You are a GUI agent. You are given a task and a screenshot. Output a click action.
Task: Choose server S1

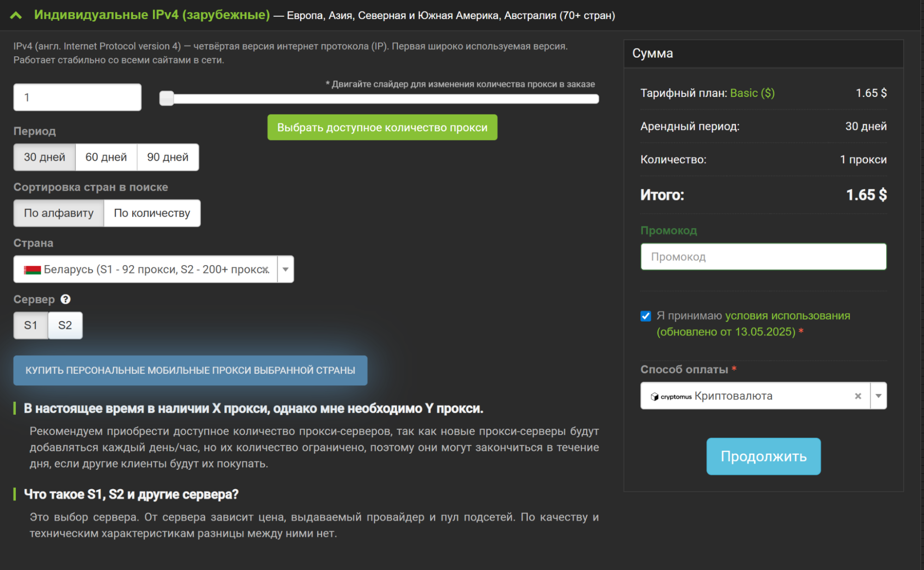pos(31,325)
